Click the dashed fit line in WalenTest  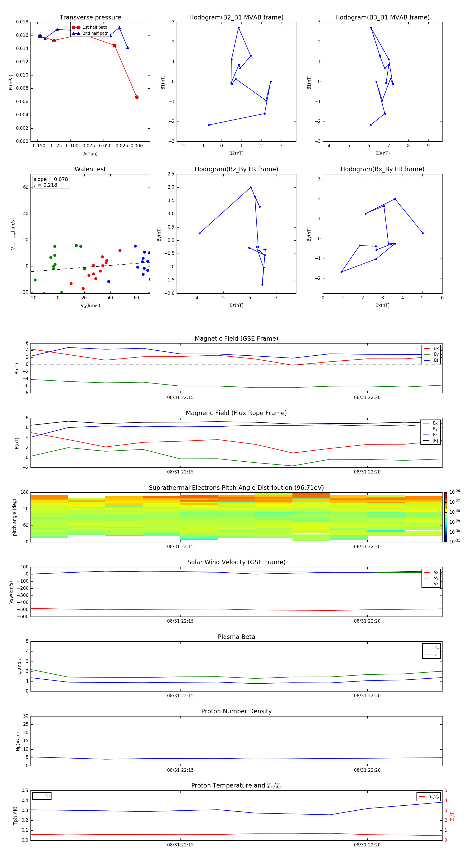(x=90, y=267)
